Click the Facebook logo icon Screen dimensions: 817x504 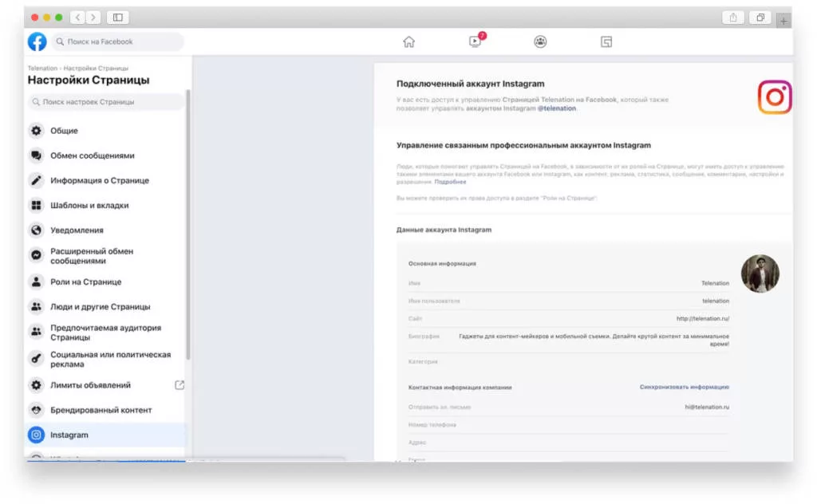[x=37, y=41]
